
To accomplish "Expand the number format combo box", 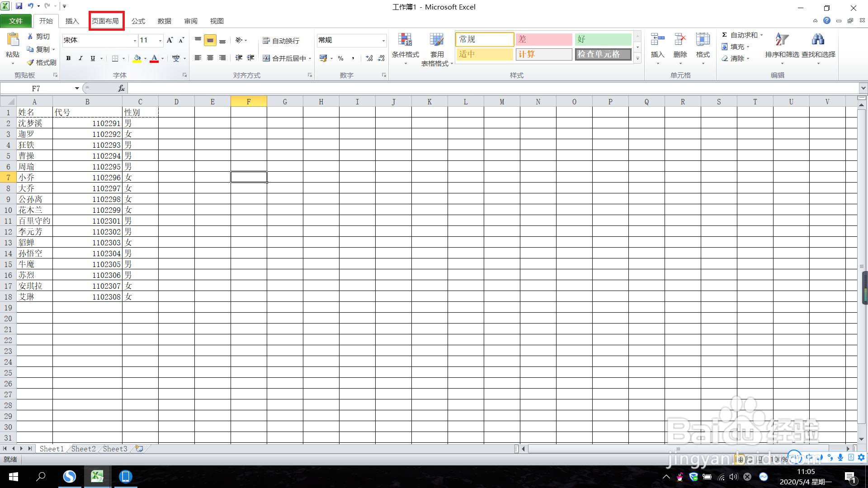I will tap(383, 41).
